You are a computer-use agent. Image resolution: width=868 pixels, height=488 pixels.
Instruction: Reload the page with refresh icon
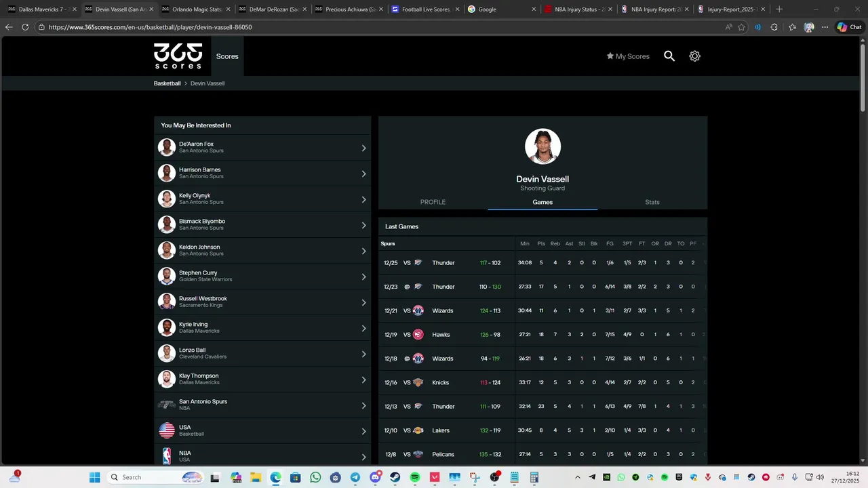pyautogui.click(x=25, y=27)
